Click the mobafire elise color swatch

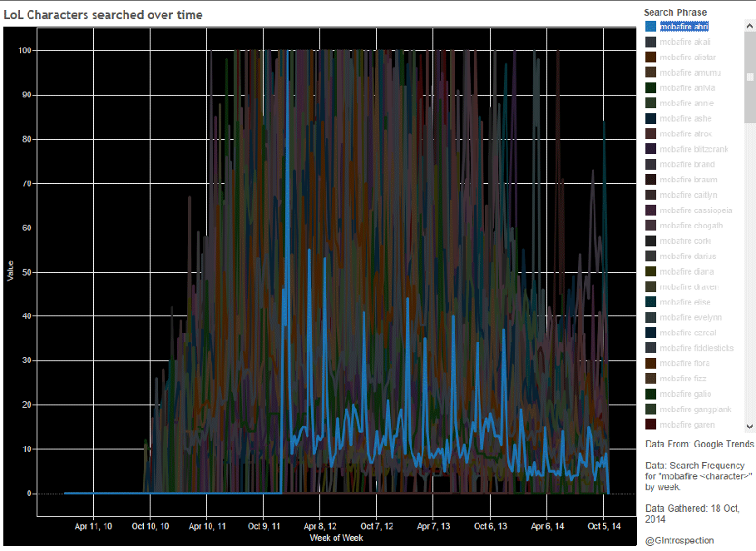650,302
